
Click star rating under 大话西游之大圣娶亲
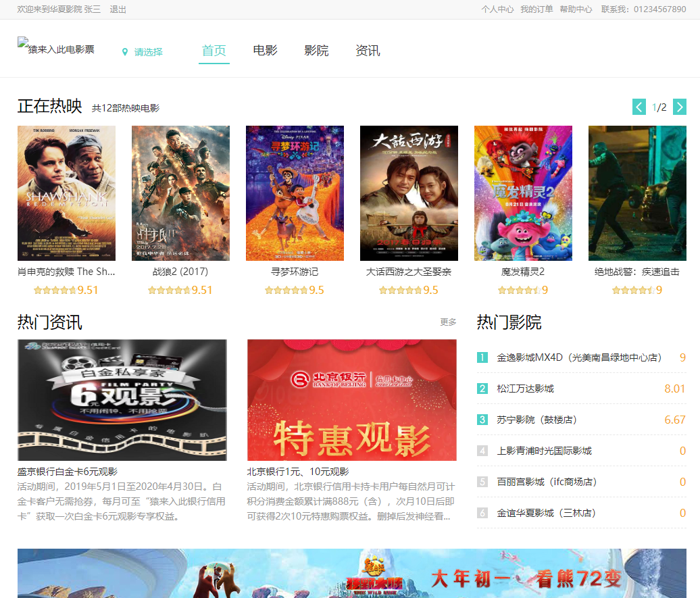click(401, 291)
